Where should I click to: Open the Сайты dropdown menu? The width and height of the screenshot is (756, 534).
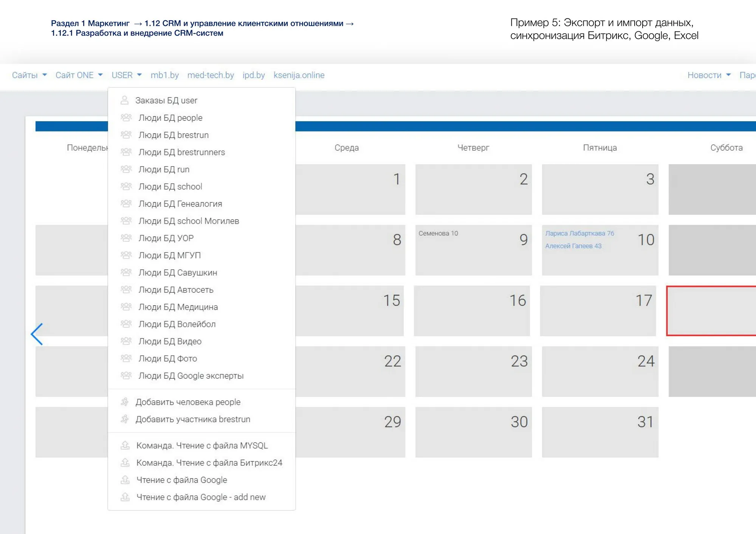[x=29, y=75]
